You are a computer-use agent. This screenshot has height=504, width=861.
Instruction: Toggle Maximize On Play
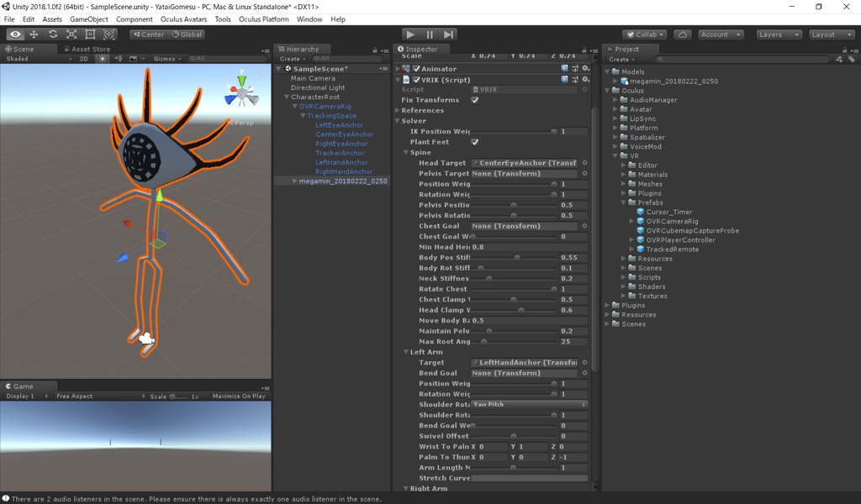click(x=239, y=396)
